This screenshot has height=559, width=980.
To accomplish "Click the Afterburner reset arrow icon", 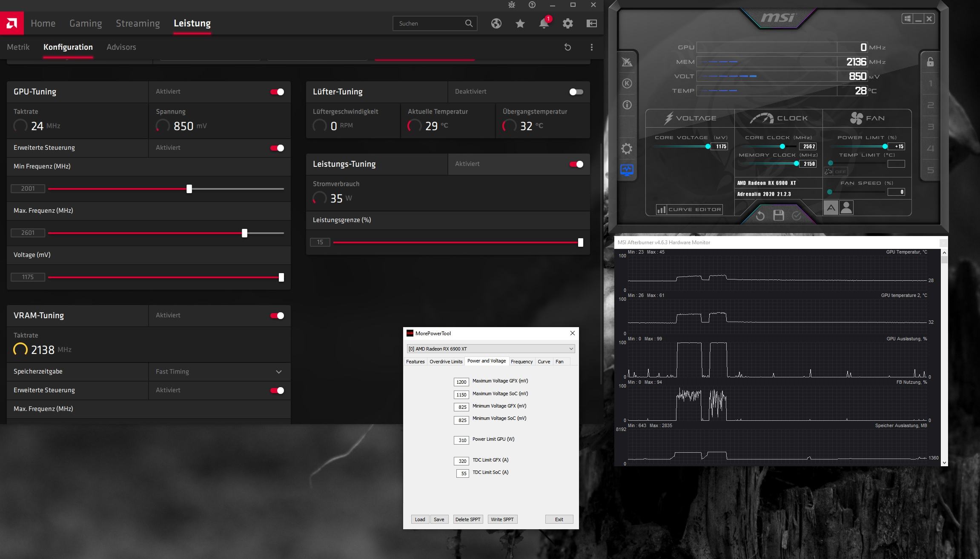I will coord(760,216).
